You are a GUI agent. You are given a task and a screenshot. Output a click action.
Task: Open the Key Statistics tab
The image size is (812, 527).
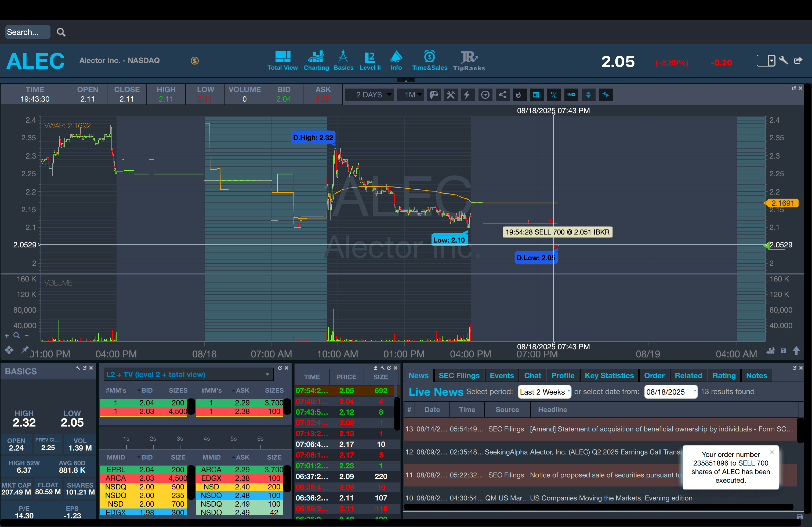[609, 376]
